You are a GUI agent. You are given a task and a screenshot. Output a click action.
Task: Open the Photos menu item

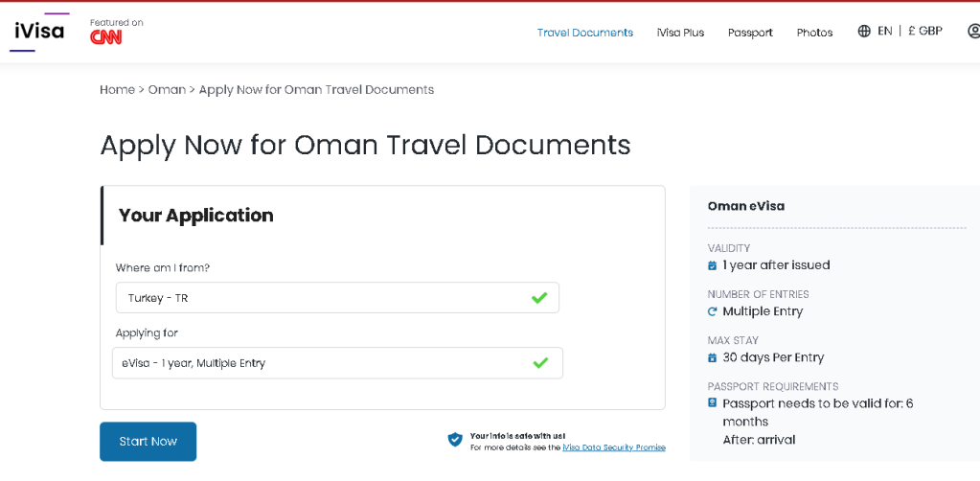pyautogui.click(x=814, y=33)
